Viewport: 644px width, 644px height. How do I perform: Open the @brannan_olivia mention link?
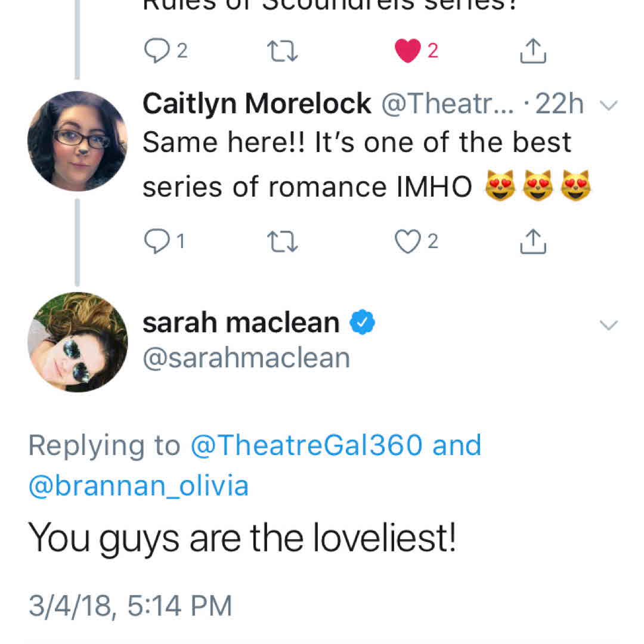(138, 485)
